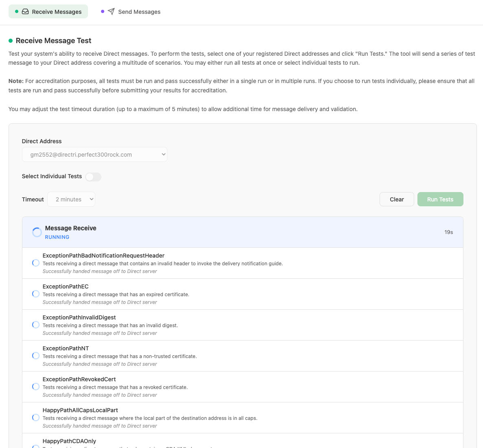Select the ExceptionPathInvalidDigest test name
The image size is (483, 448).
79,317
